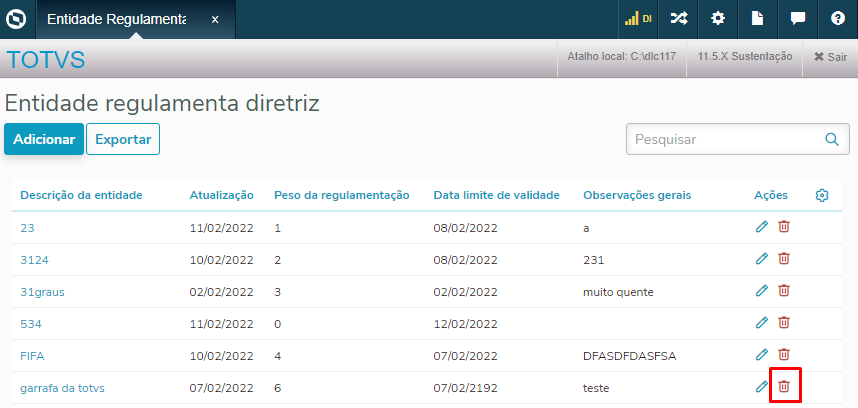Sort by Descrição da entidade column
858x408 pixels.
coord(82,195)
